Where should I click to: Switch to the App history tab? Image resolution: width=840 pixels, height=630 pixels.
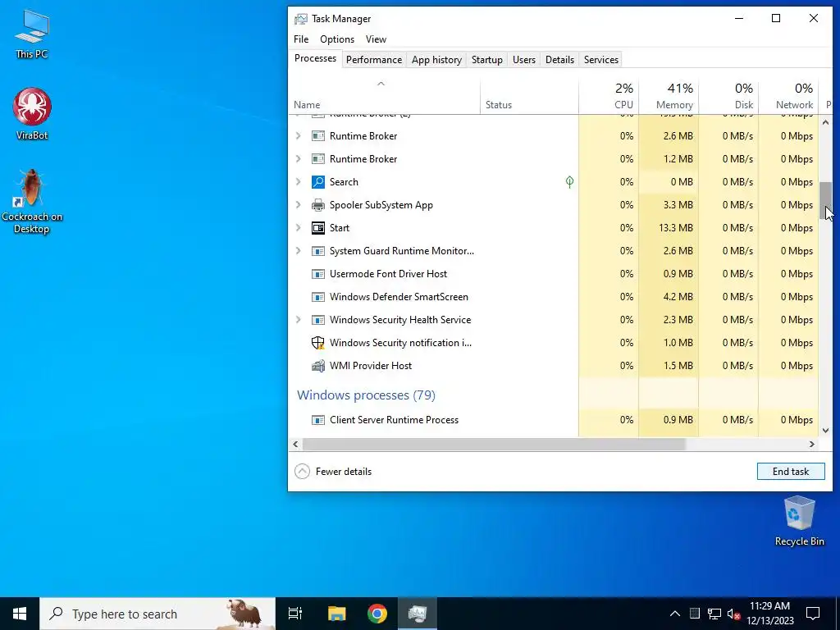436,59
